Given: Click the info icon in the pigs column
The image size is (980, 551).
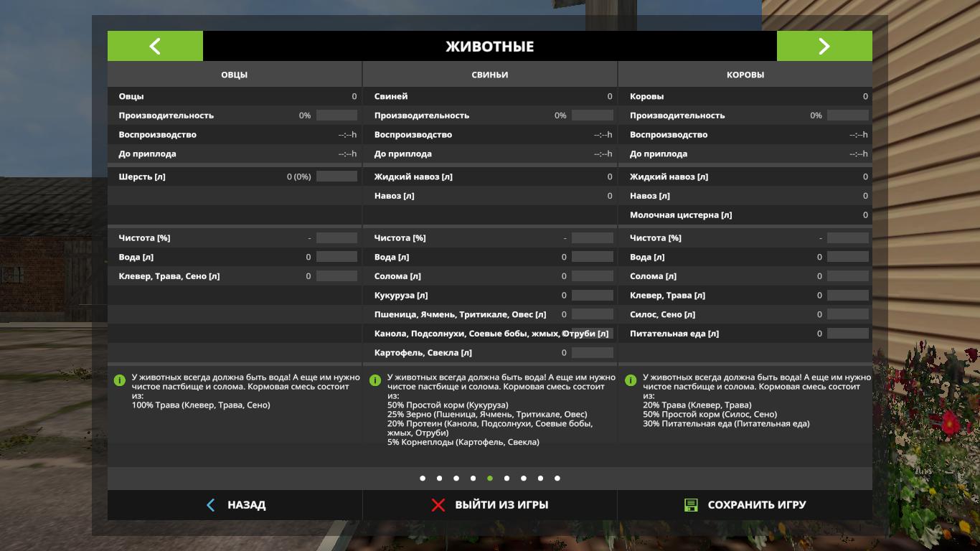Looking at the screenshot, I should [x=375, y=380].
